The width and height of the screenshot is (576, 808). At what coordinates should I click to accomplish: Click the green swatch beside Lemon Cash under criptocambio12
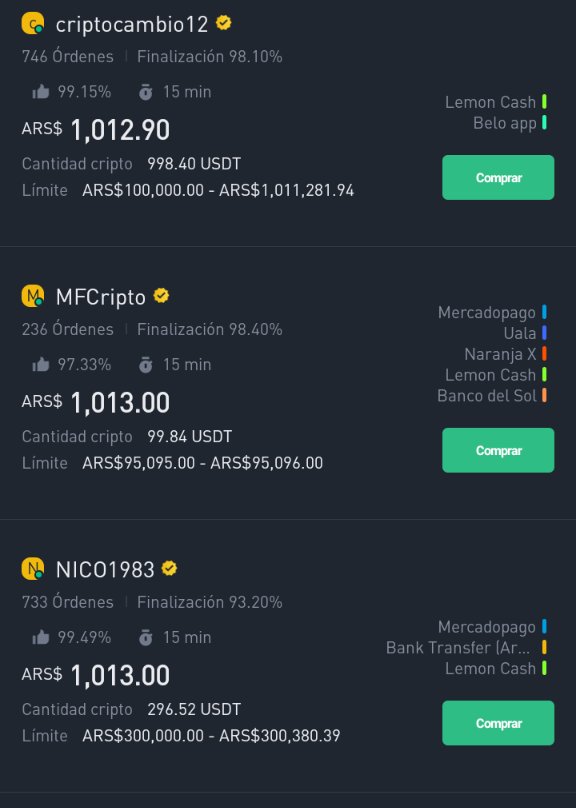tap(544, 102)
